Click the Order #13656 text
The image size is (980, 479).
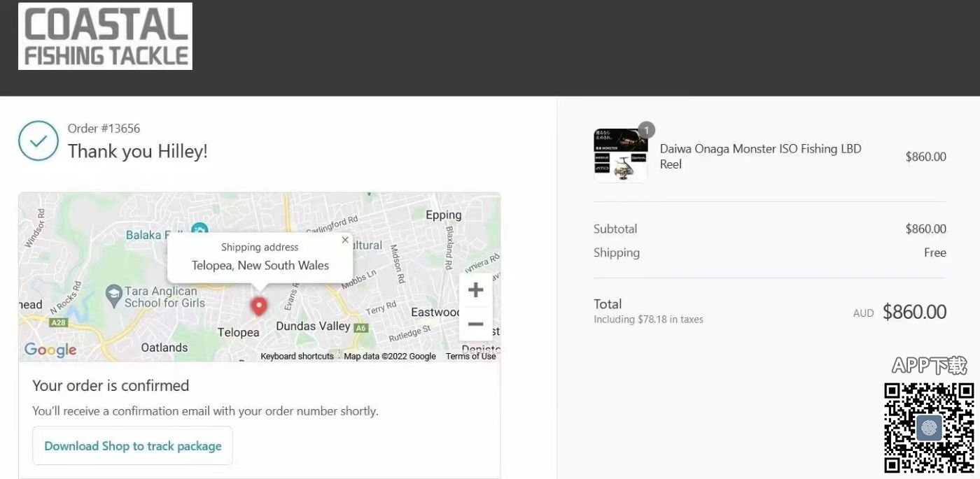[104, 128]
